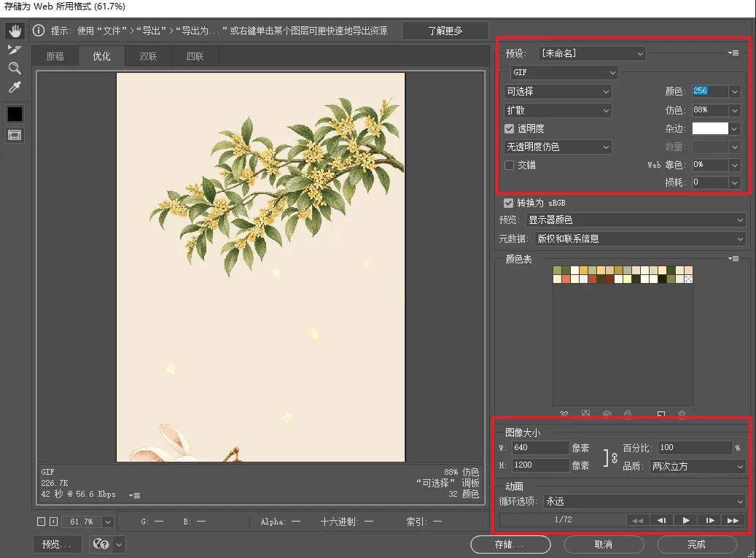Play the animation

coord(685,520)
